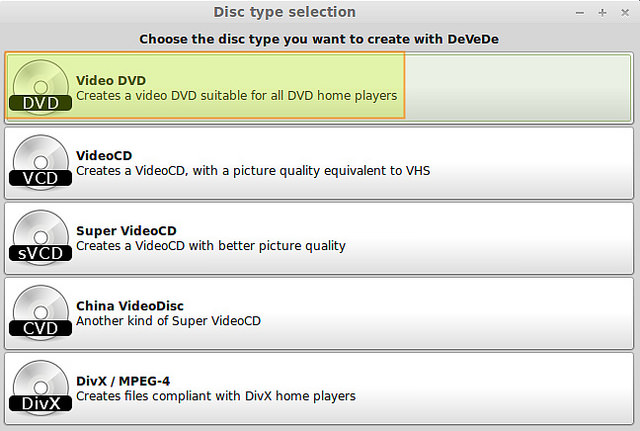Select China VideoDisc as disc type
The height and width of the screenshot is (431, 640).
[x=130, y=305]
